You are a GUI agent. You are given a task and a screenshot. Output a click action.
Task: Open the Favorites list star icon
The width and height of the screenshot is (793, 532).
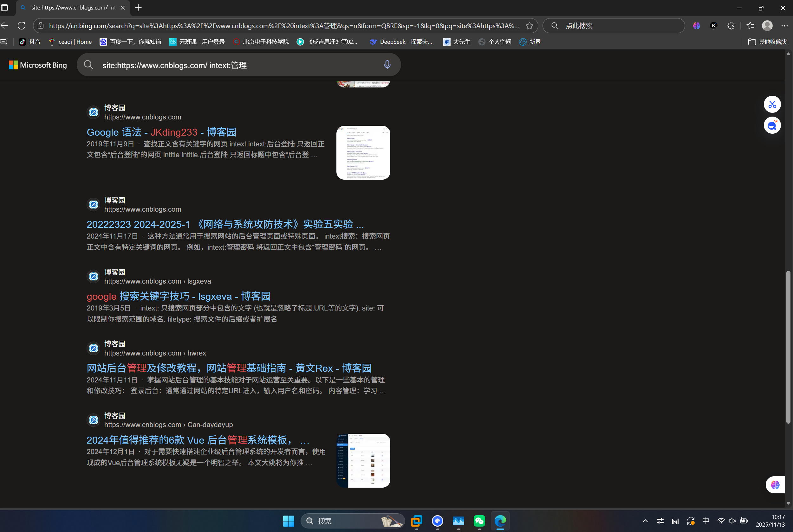750,25
